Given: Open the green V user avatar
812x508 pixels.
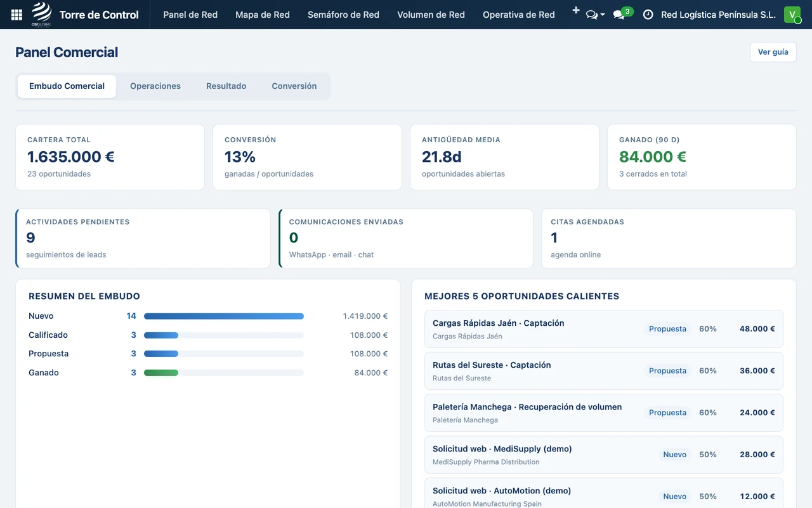Looking at the screenshot, I should [792, 15].
